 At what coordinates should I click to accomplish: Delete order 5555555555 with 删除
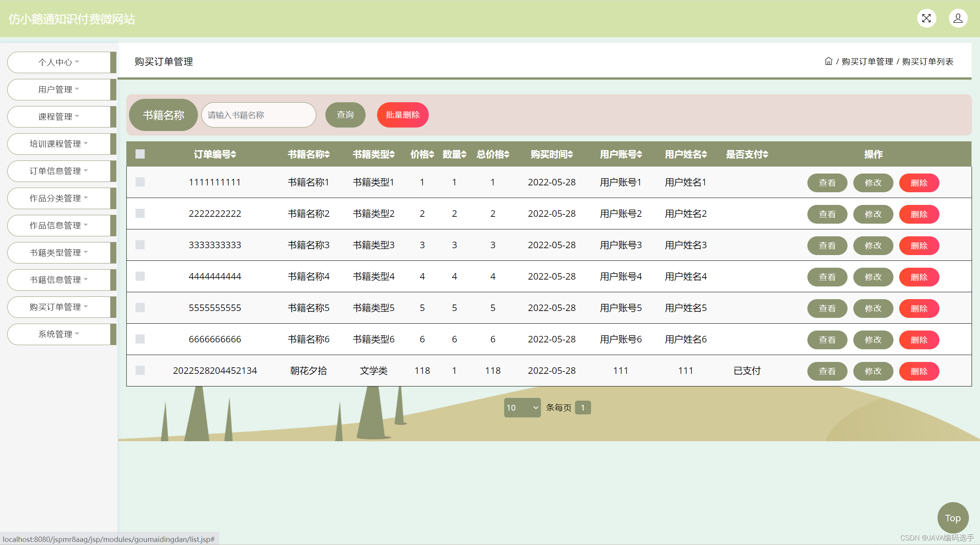tap(919, 308)
